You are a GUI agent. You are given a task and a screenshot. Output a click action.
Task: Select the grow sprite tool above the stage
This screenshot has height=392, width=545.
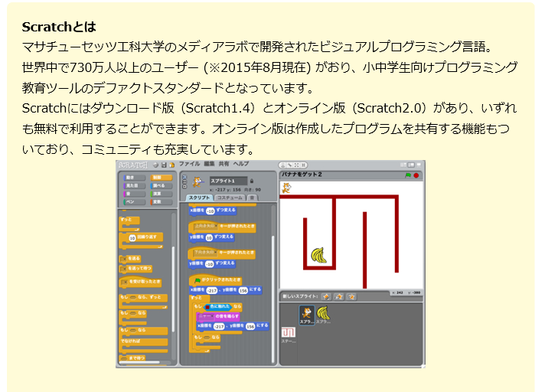point(296,165)
